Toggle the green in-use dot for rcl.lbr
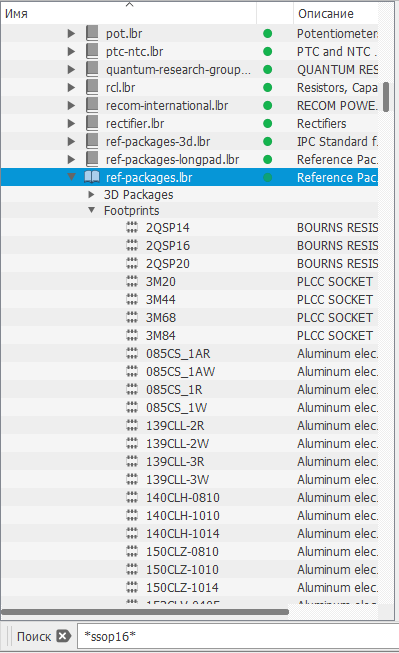The height and width of the screenshot is (653, 399). click(268, 87)
